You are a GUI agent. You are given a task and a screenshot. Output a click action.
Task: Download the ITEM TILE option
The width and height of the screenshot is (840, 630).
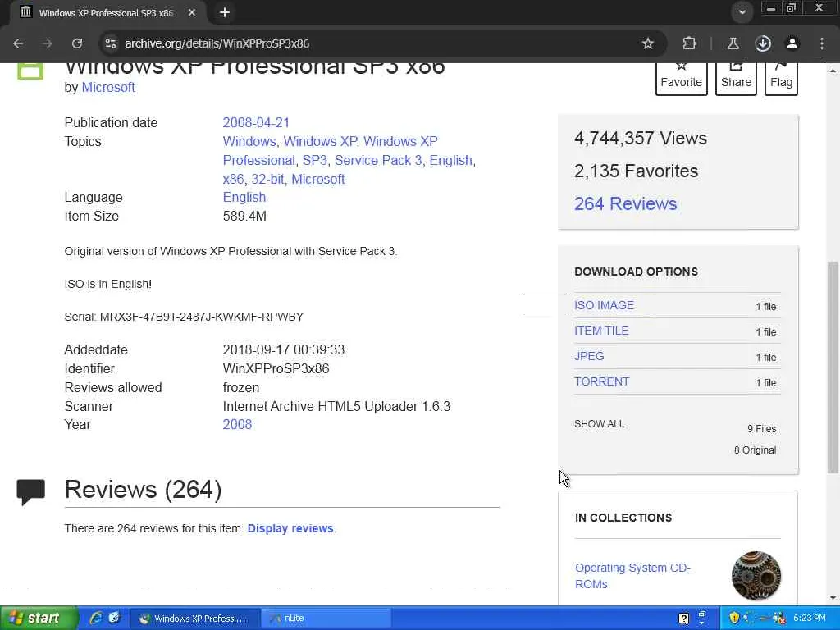601,331
